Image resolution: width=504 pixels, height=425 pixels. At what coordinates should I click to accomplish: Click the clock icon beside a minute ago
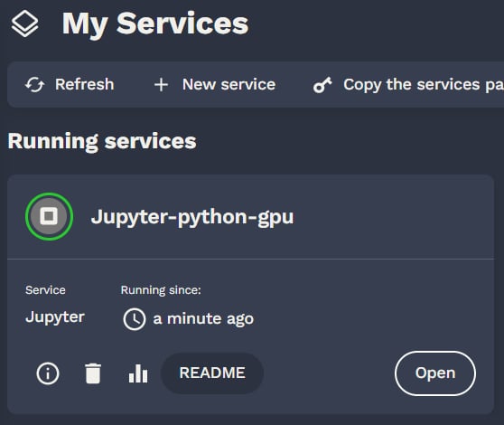tap(135, 319)
